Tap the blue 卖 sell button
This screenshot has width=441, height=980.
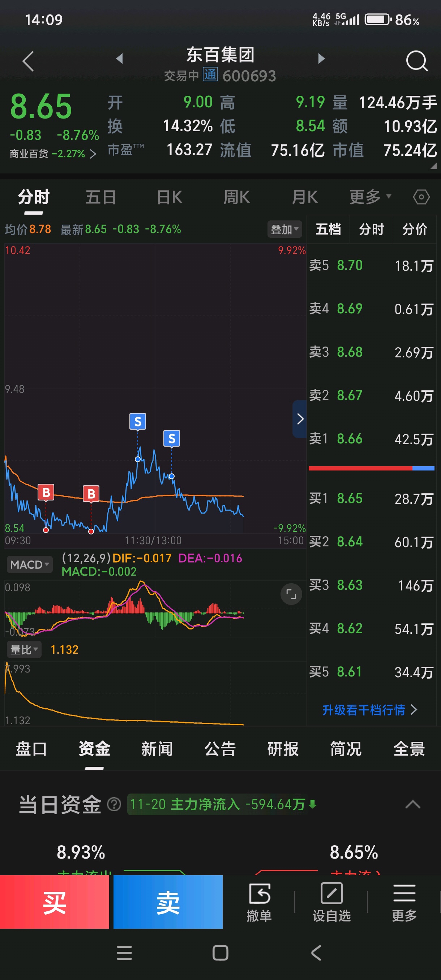tap(168, 902)
